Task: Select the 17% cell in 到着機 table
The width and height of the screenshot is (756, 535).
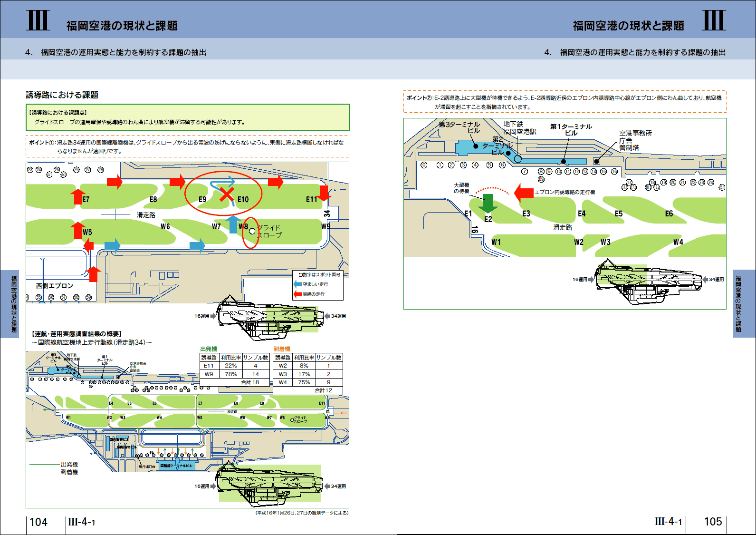Action: 304,374
